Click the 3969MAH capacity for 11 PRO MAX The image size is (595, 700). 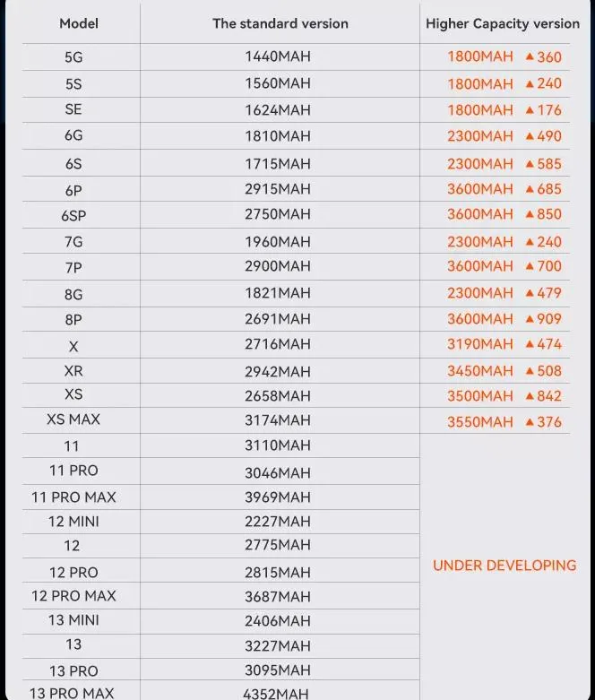coord(278,497)
